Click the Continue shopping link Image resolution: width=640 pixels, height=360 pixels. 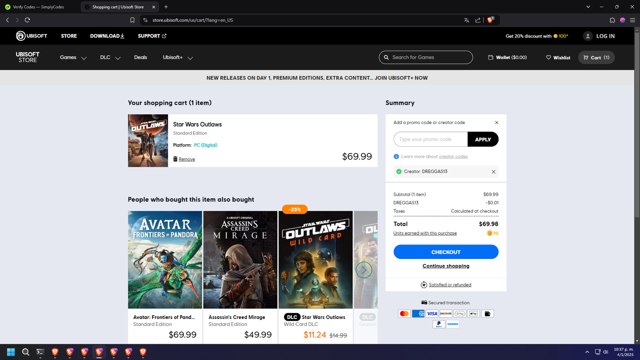tap(446, 266)
